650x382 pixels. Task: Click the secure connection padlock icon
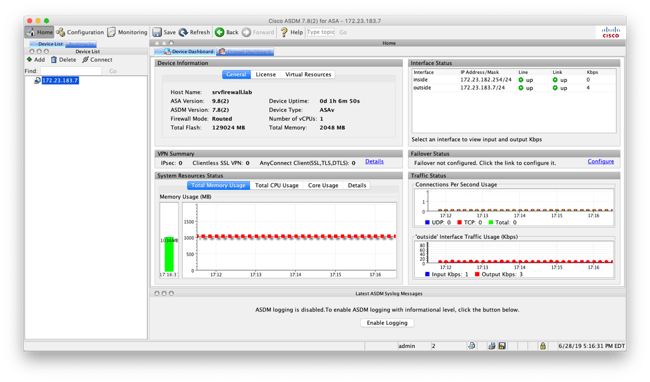click(543, 346)
